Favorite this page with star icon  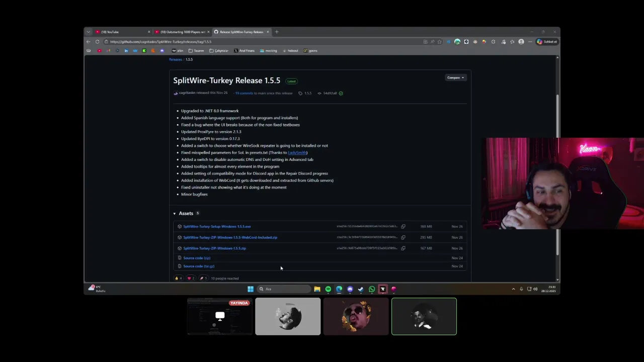pyautogui.click(x=439, y=42)
